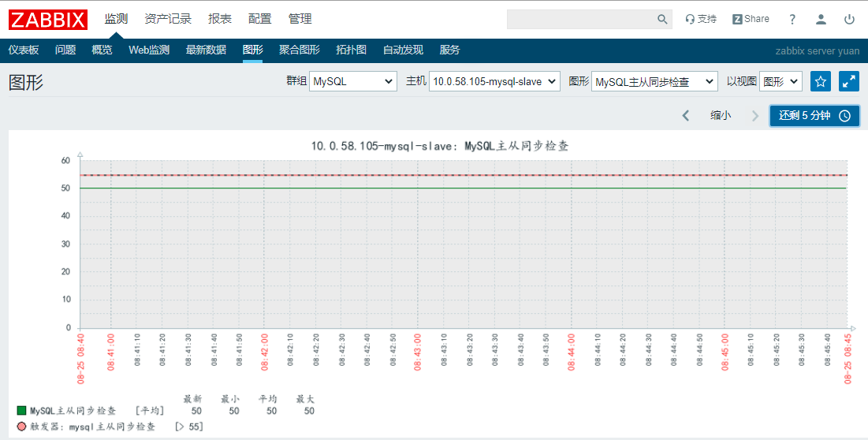Screen dimensions: 868x440
Task: Click into the top search input field
Action: click(x=581, y=20)
